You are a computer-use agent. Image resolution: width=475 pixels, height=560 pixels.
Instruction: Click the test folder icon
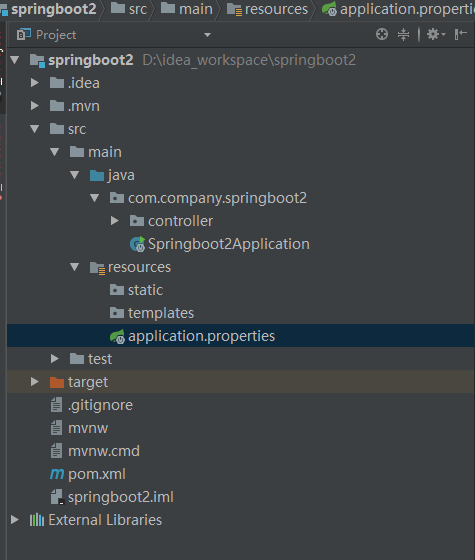(77, 359)
